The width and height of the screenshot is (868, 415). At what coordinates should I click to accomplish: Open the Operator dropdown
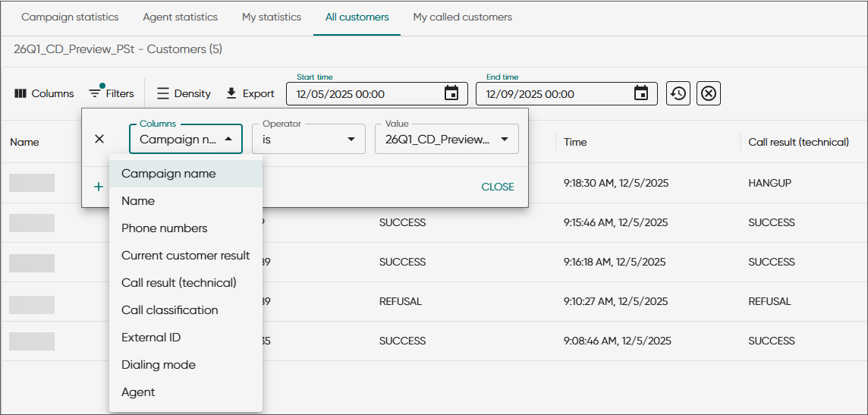pyautogui.click(x=310, y=140)
